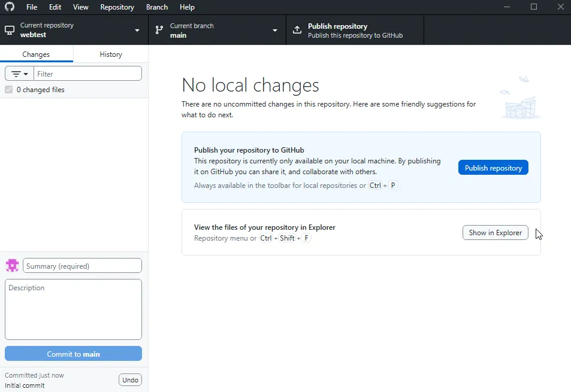Select the Changes tab
The image size is (571, 392).
[x=37, y=53]
